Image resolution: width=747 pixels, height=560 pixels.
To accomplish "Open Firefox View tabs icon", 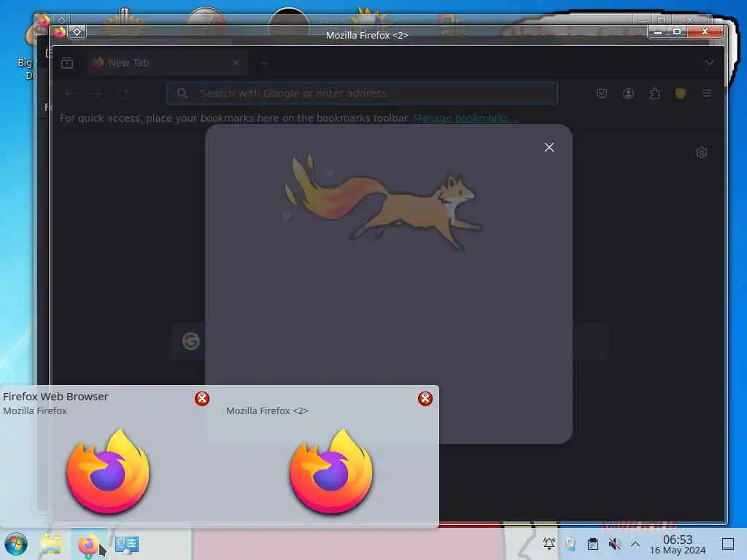I will (x=67, y=63).
